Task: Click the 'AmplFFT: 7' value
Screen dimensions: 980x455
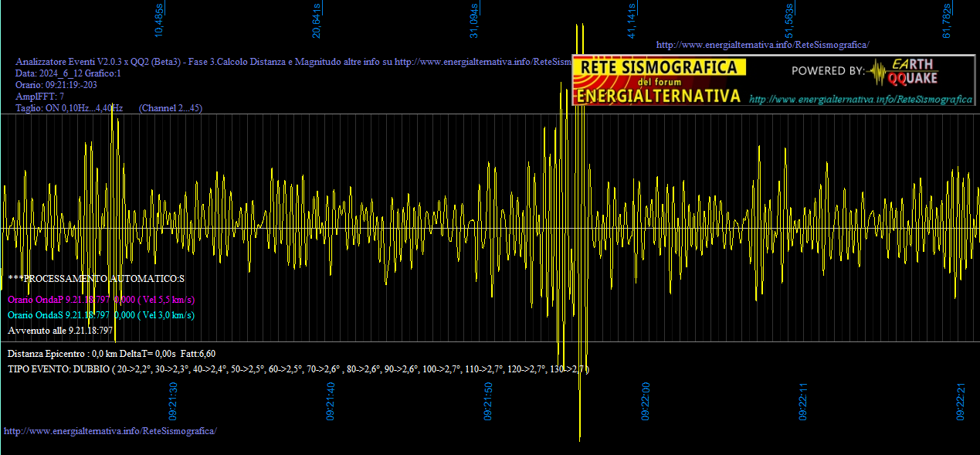Action: click(40, 97)
